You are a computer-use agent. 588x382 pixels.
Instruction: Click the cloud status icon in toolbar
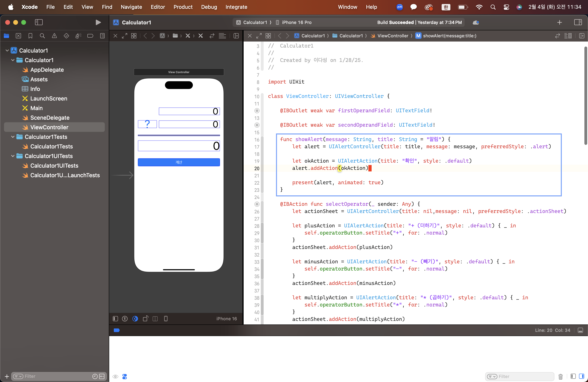[x=476, y=22]
